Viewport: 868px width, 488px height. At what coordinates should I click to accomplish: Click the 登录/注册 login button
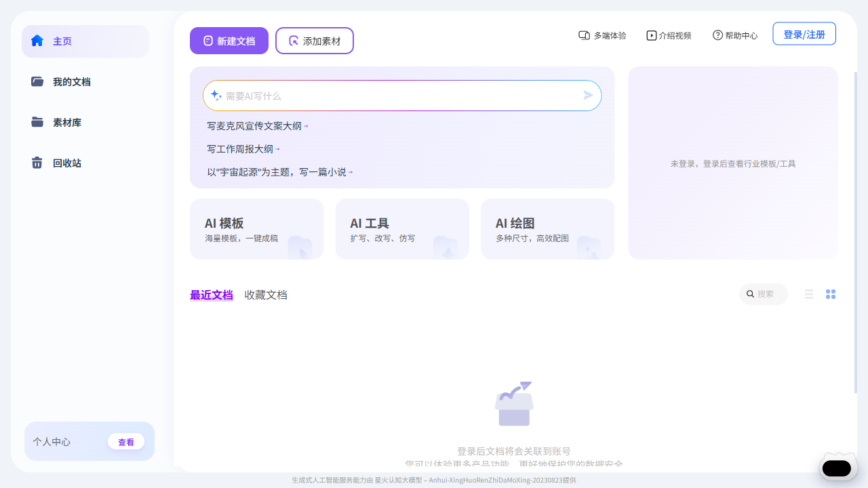[804, 34]
